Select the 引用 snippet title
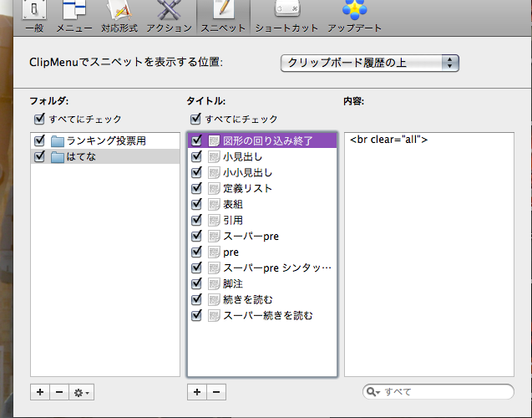 [233, 221]
